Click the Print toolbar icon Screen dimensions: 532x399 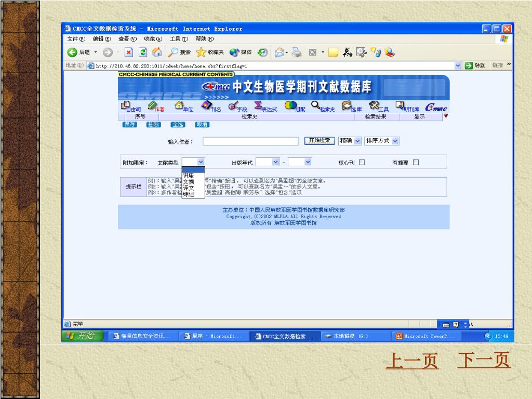pos(297,52)
